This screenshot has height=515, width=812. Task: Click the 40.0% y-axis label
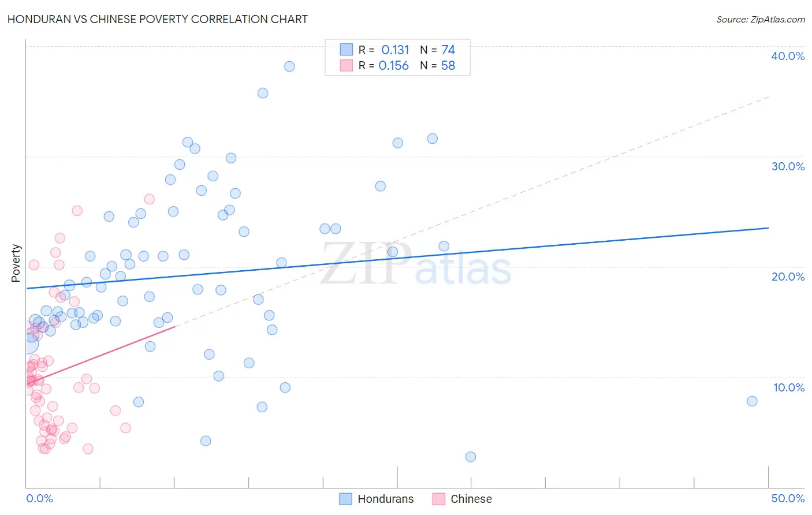[x=788, y=56]
